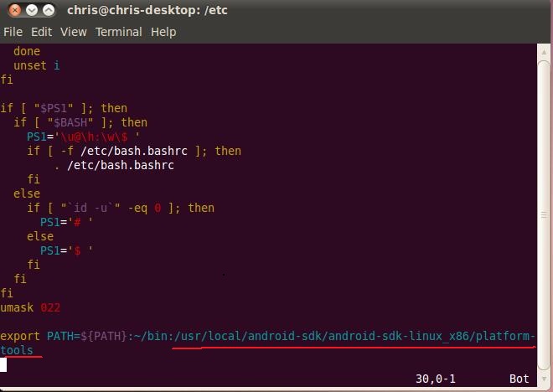This screenshot has height=392, width=553.
Task: Click the 'umask 022' line
Action: pyautogui.click(x=30, y=307)
